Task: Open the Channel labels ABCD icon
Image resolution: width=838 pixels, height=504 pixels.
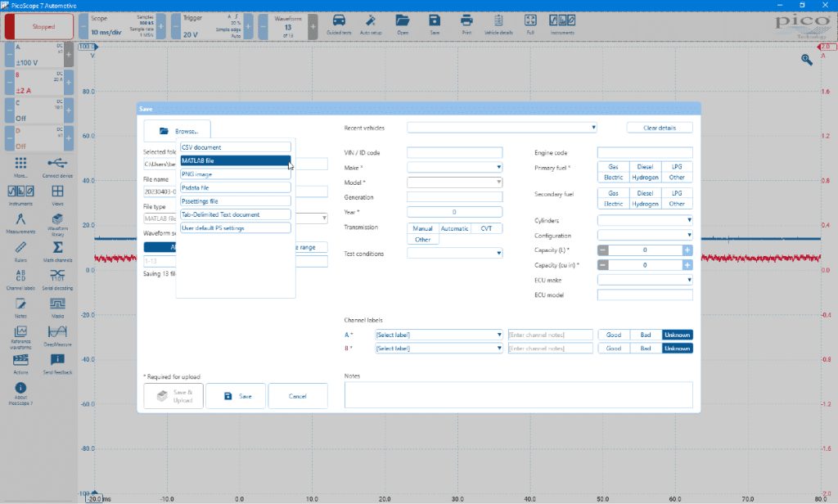Action: tap(20, 275)
